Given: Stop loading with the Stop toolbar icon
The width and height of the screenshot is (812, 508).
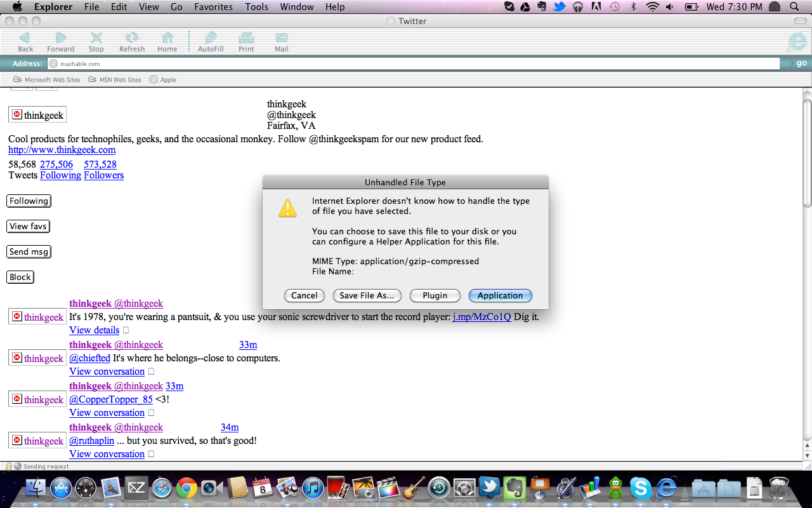Looking at the screenshot, I should pyautogui.click(x=96, y=38).
